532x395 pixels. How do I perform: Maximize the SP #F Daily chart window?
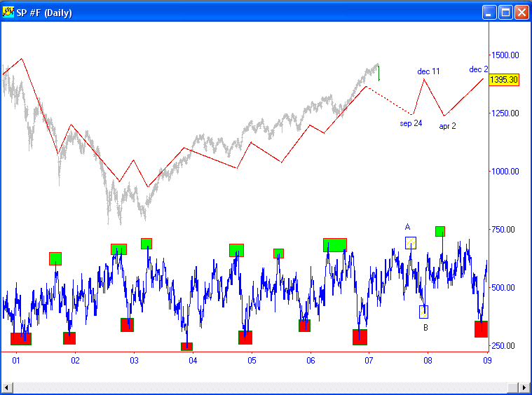pyautogui.click(x=505, y=12)
